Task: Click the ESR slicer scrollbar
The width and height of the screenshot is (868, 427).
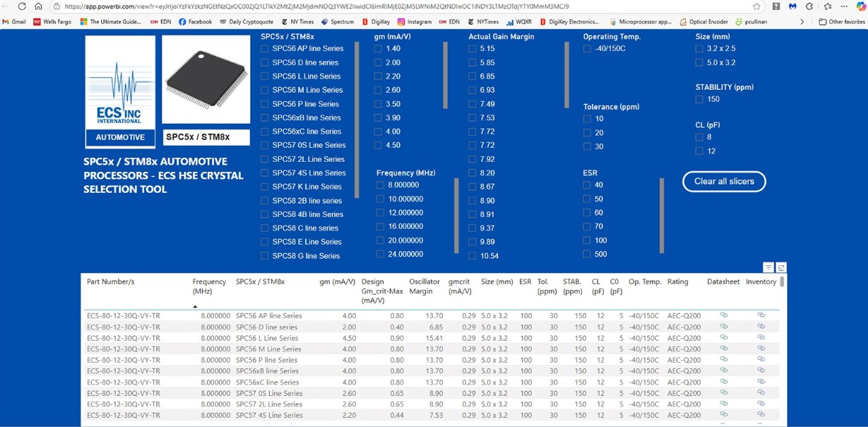Action: (x=662, y=215)
